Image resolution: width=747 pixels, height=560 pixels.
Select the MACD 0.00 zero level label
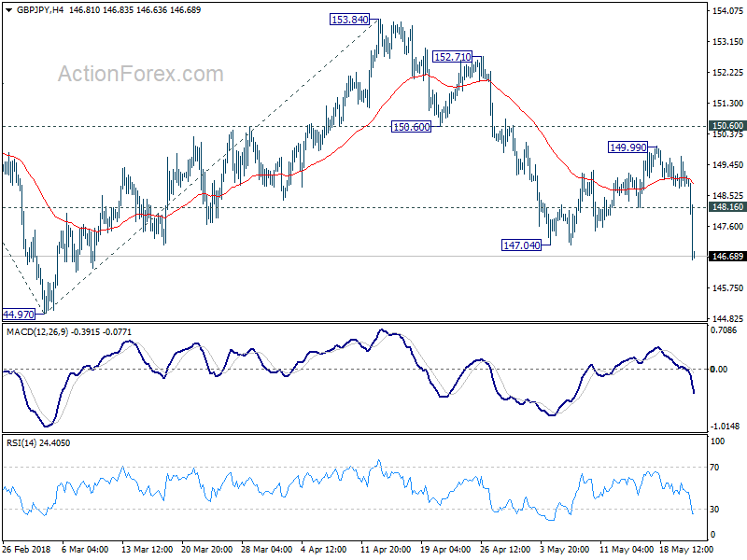[718, 369]
